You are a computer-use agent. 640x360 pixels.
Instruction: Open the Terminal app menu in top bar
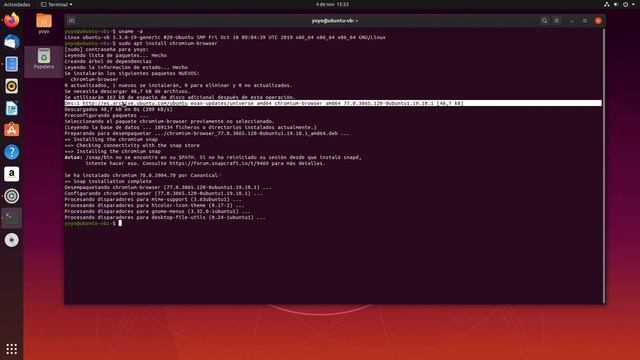click(57, 4)
